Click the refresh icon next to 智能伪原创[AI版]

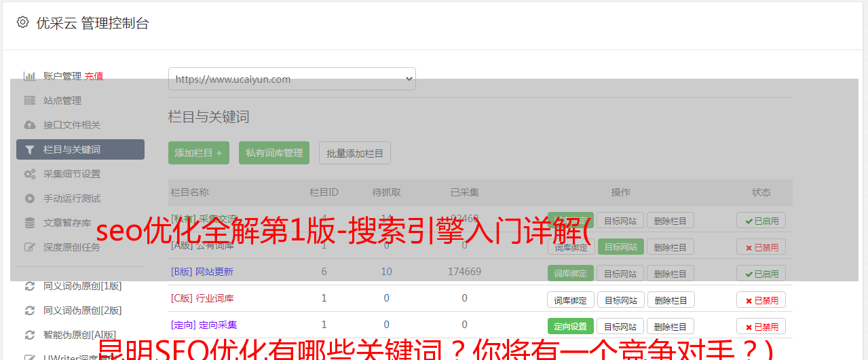point(29,335)
